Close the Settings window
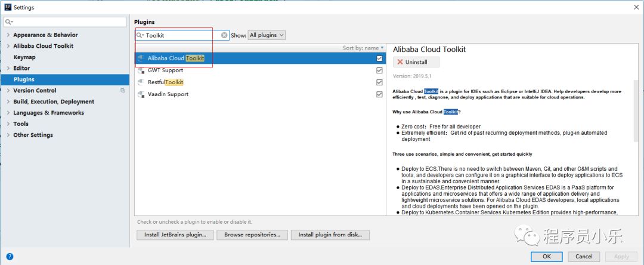644x265 pixels. (x=636, y=7)
